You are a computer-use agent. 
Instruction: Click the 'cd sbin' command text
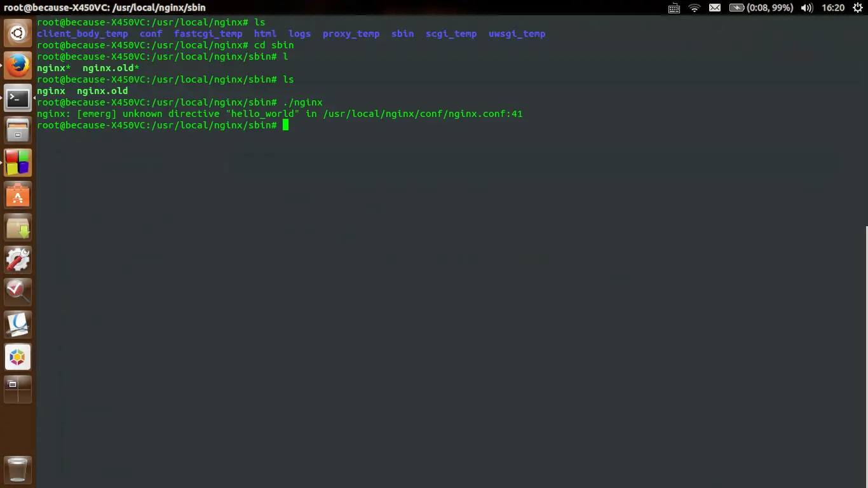[274, 45]
